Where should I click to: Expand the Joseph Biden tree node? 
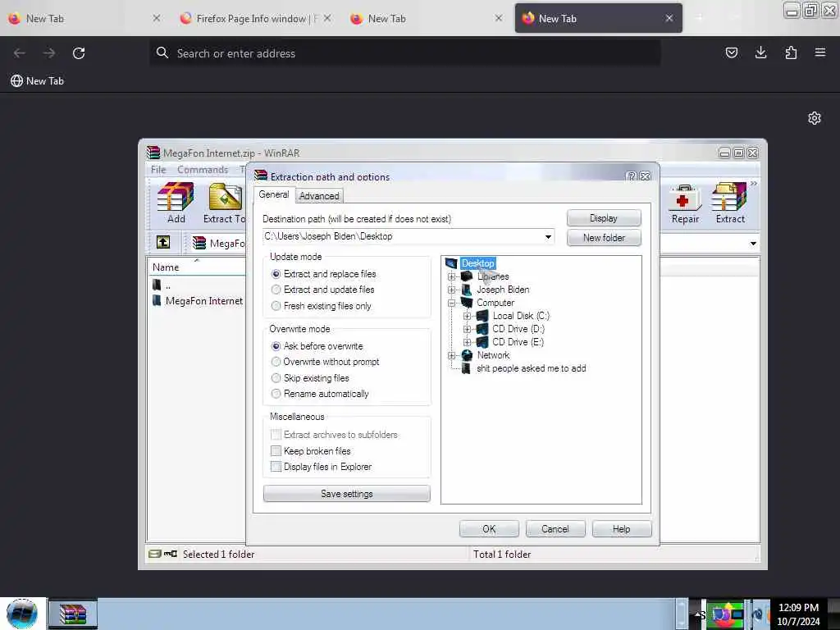(452, 290)
